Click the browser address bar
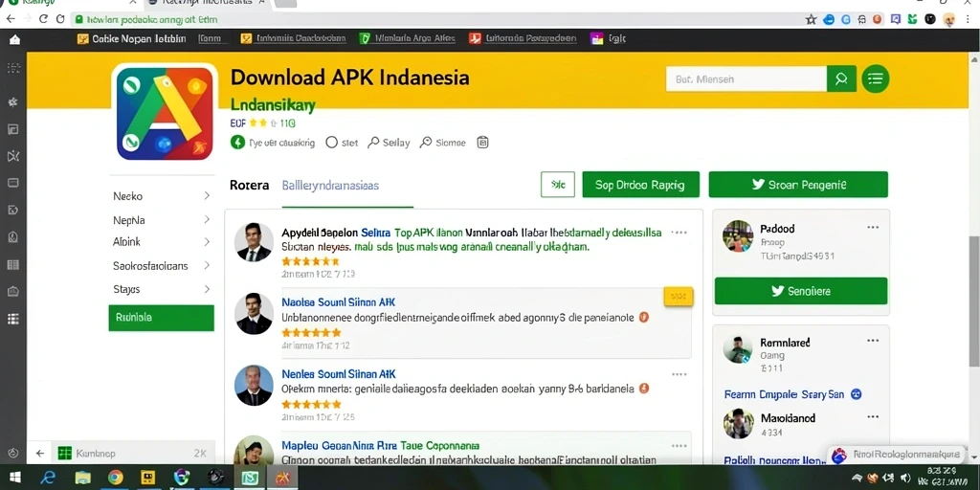The image size is (980, 490). point(435,19)
